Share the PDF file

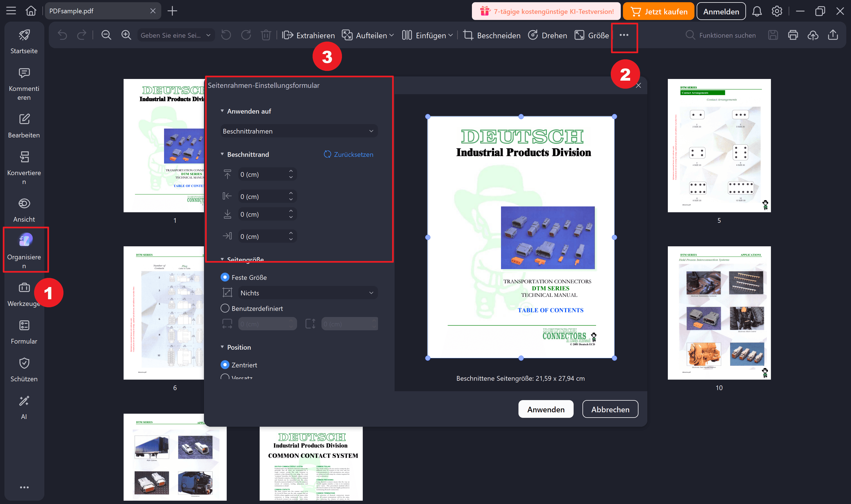click(x=833, y=35)
